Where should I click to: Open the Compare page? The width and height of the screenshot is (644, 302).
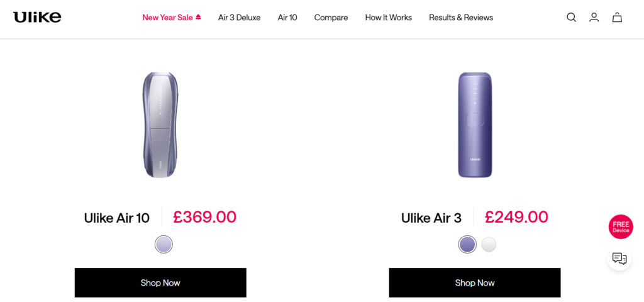point(331,18)
